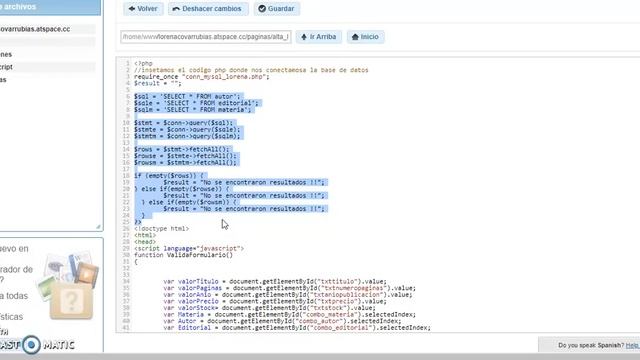Click line "$sql = 'SELECT * FROM autor';"

187,96
